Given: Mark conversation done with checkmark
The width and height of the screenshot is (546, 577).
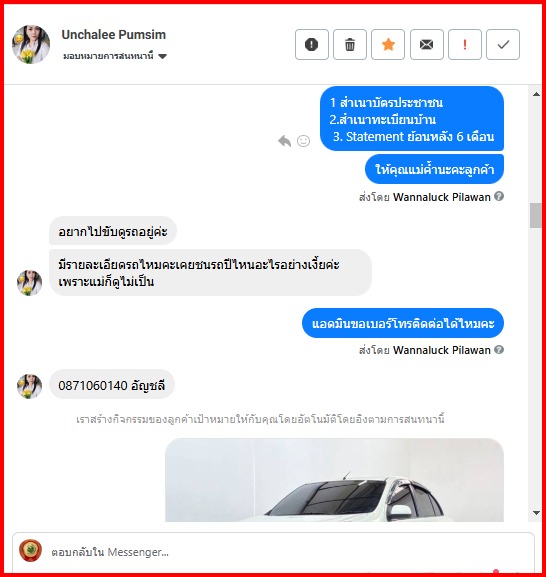Looking at the screenshot, I should coord(503,45).
